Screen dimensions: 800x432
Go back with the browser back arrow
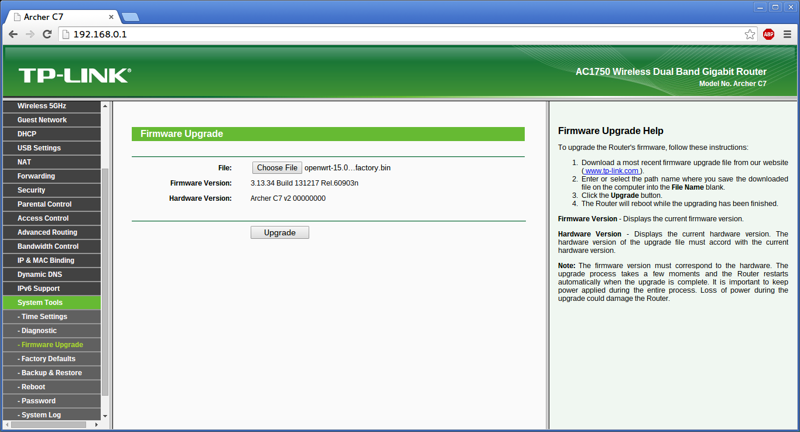click(x=13, y=34)
